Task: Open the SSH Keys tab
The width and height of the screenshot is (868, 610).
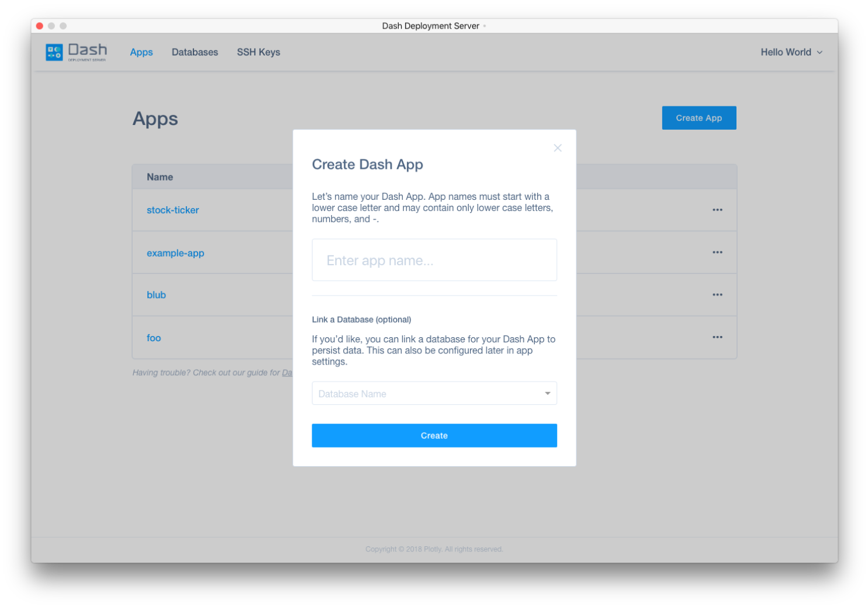Action: (x=258, y=52)
